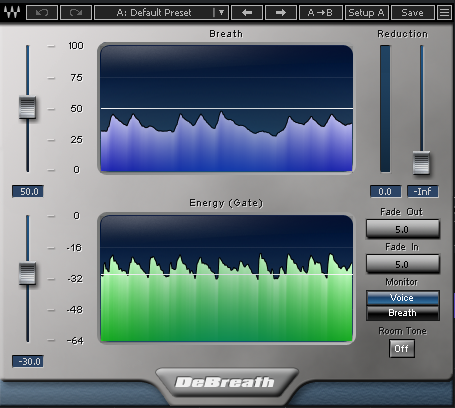
Task: Click the Energy (Gate) graph display
Action: pos(226,278)
